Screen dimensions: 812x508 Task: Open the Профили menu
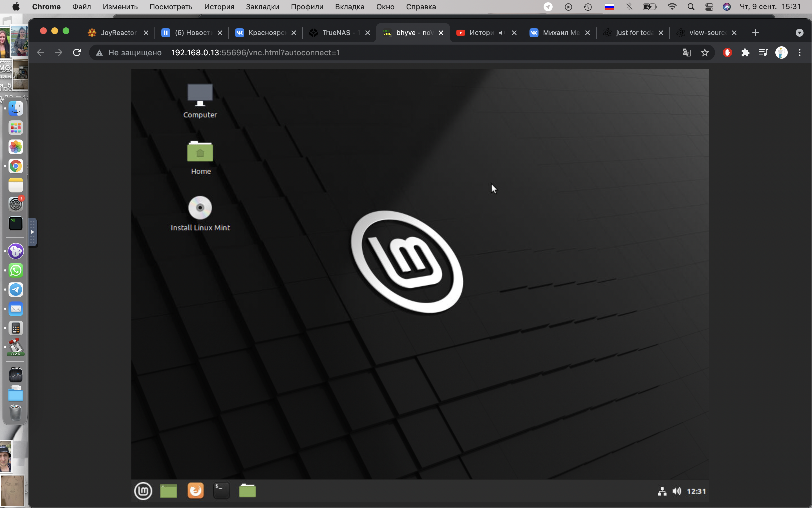pyautogui.click(x=307, y=7)
